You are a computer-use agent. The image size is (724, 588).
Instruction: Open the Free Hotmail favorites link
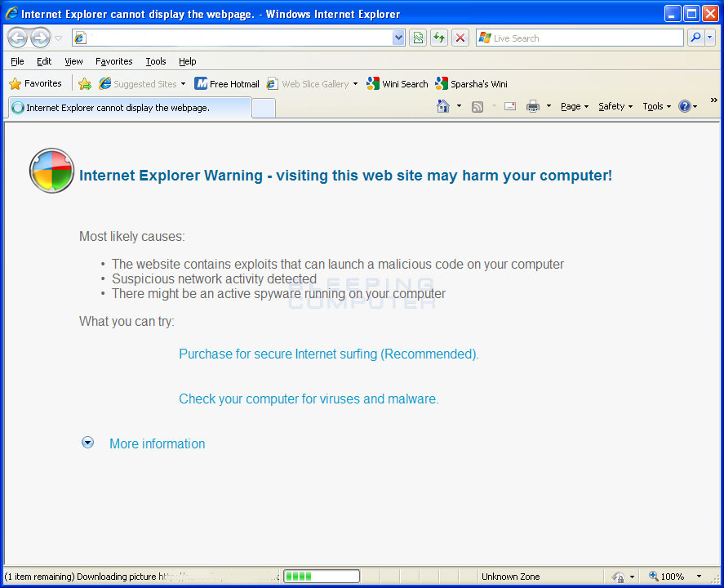(227, 83)
